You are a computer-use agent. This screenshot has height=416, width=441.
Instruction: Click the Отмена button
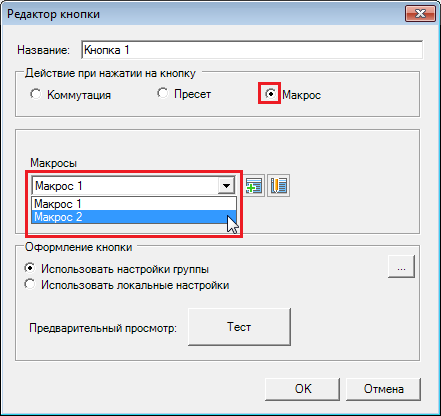[383, 389]
